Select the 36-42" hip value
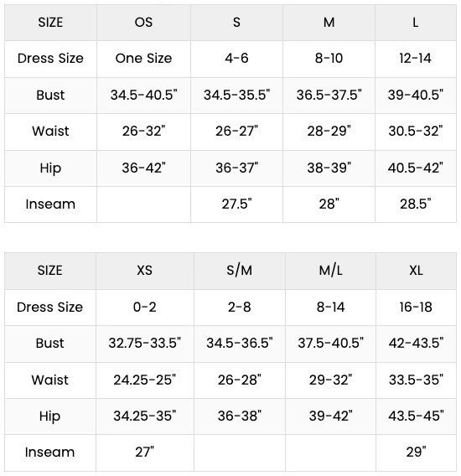Image resolution: width=461 pixels, height=476 pixels. pos(143,168)
